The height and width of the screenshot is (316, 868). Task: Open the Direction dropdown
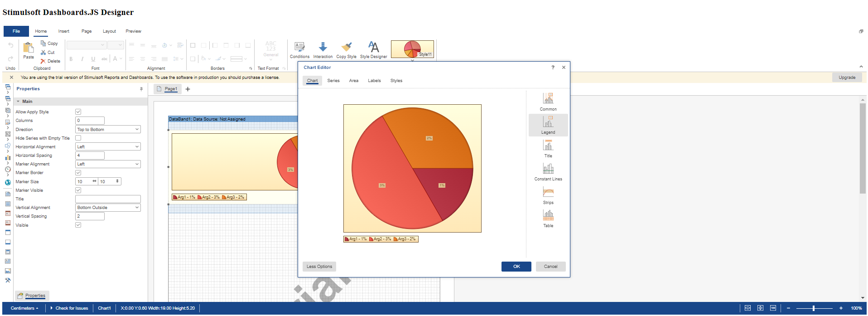coord(108,130)
